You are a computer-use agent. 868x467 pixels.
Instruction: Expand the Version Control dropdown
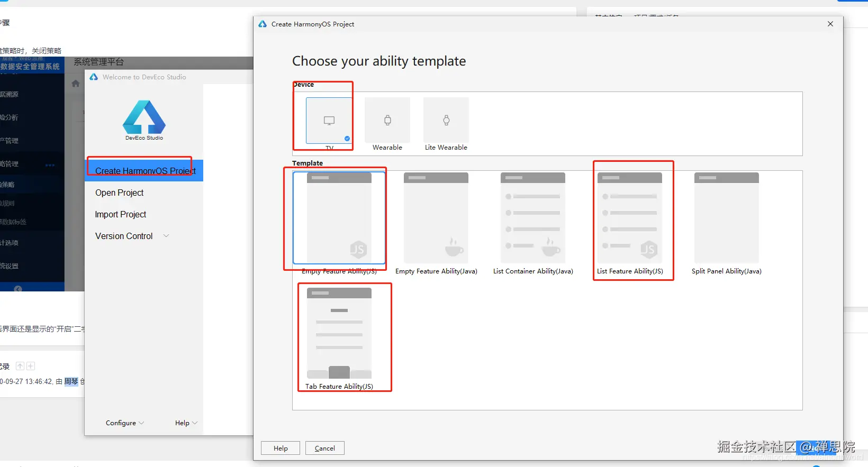coord(132,236)
